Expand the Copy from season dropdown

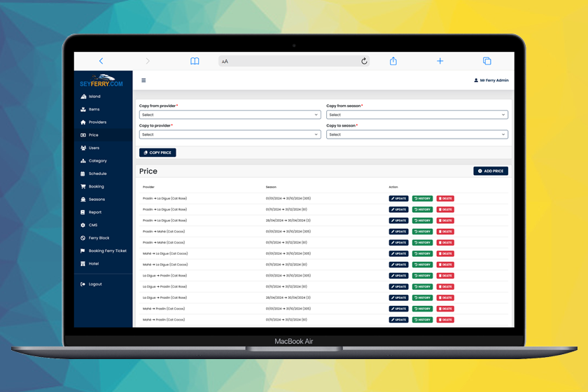[416, 115]
